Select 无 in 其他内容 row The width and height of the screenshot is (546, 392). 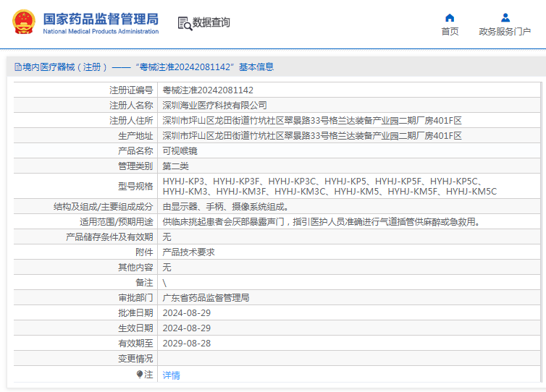coord(167,267)
